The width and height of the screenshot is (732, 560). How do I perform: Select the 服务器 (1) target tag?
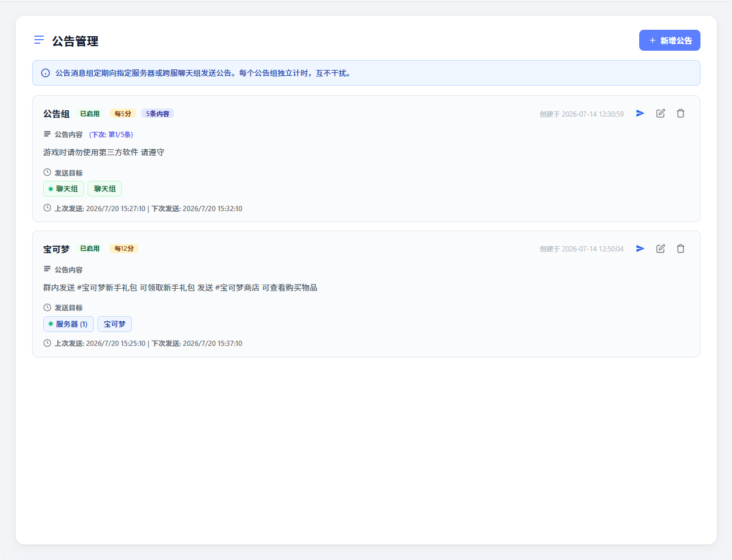click(x=68, y=324)
